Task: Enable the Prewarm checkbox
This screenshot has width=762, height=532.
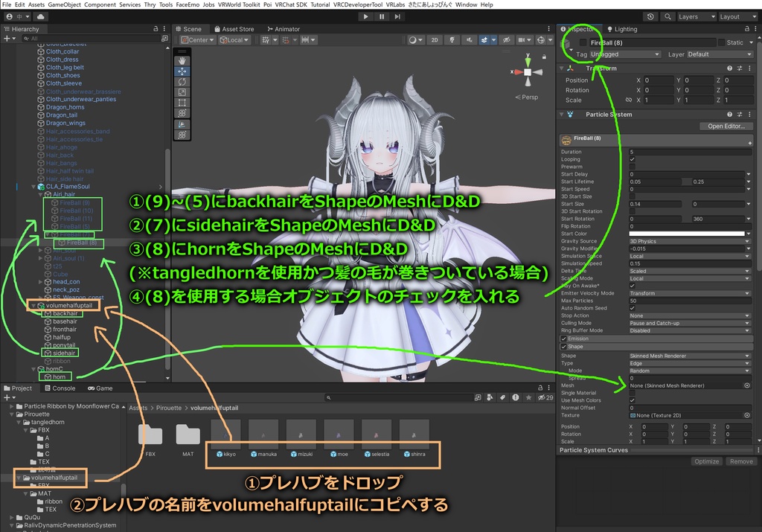Action: [633, 167]
